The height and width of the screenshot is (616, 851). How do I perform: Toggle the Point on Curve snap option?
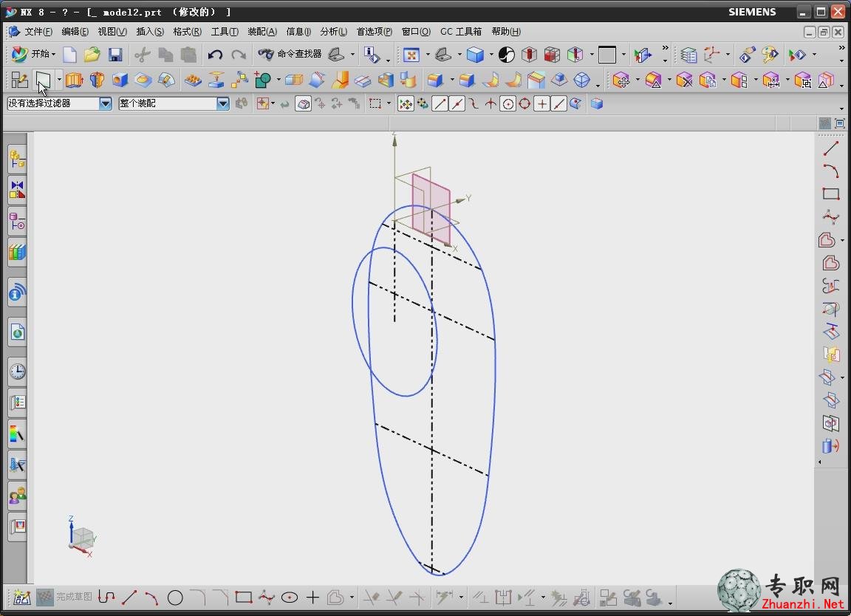[x=558, y=103]
